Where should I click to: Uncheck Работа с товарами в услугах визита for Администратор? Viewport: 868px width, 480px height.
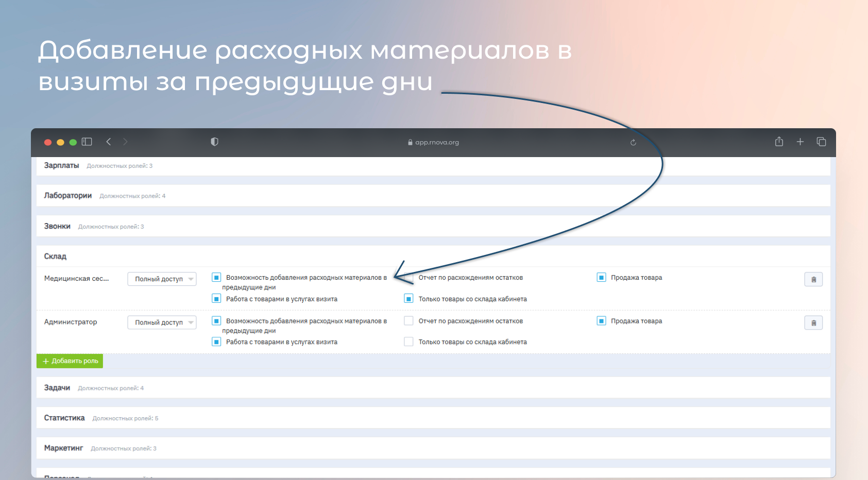pos(216,341)
